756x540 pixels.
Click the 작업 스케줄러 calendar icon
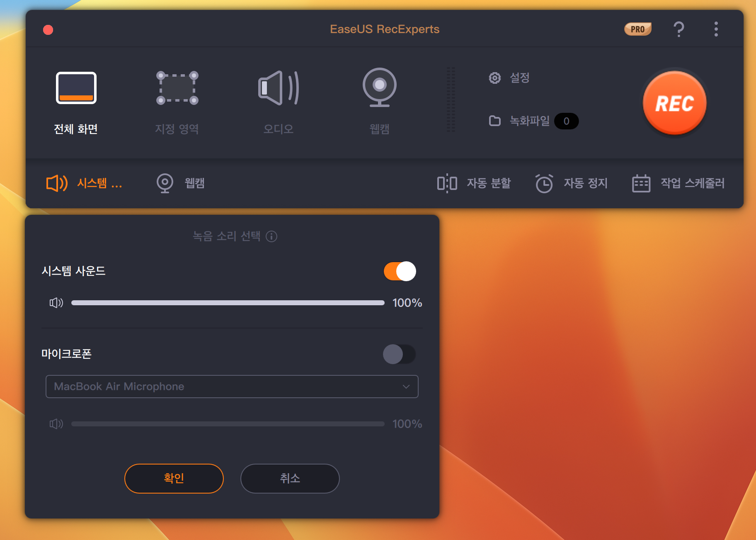coord(641,183)
